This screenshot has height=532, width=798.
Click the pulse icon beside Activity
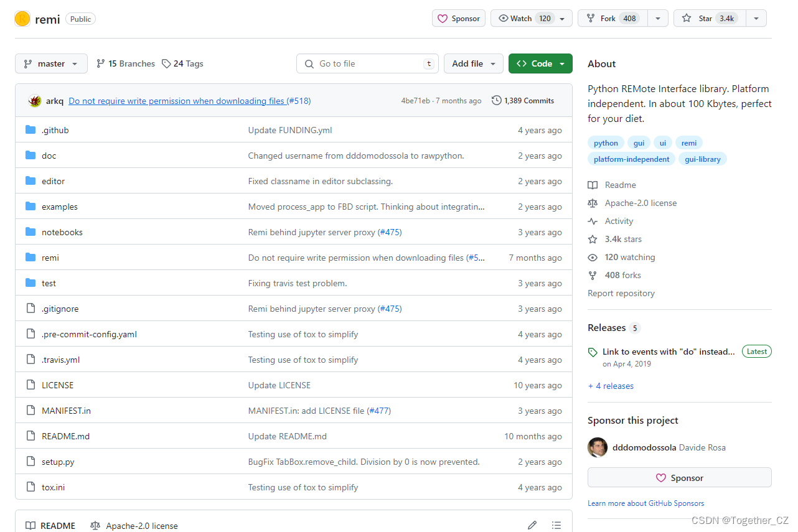coord(593,221)
